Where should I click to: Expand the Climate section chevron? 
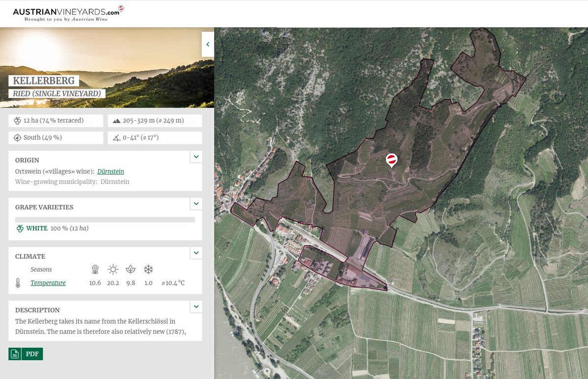click(196, 253)
